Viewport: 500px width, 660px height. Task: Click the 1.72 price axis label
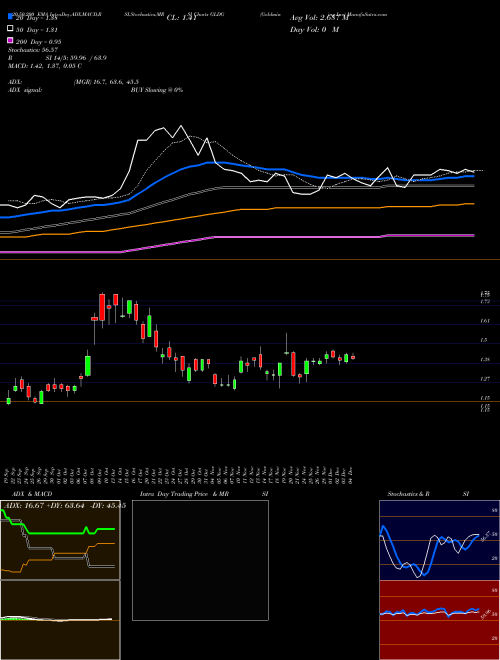[484, 302]
